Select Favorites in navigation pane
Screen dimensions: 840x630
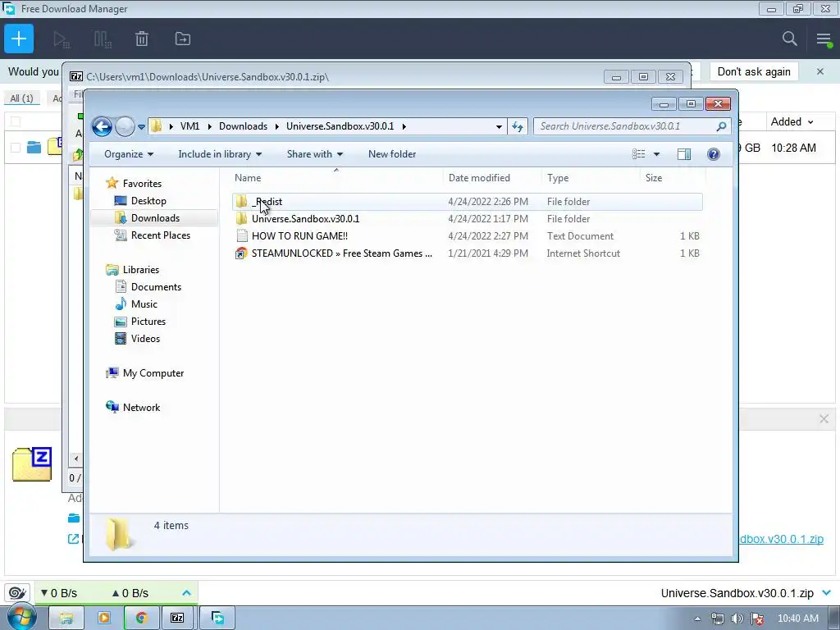click(x=142, y=184)
